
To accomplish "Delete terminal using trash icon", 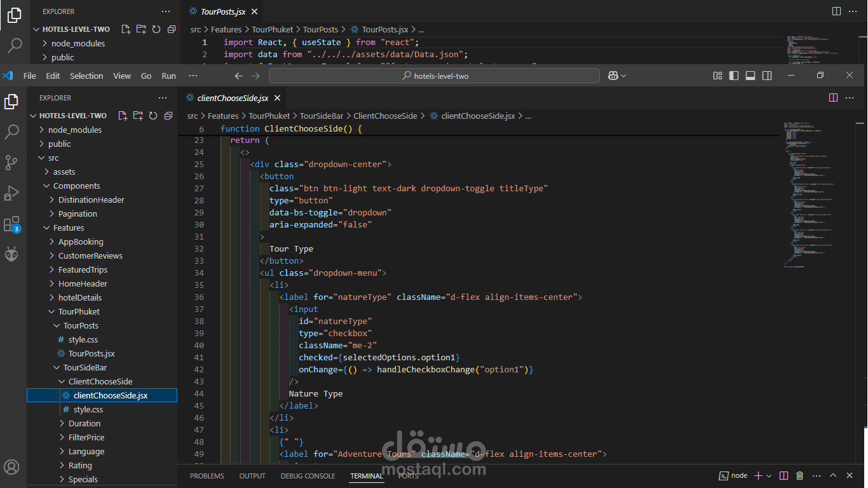I will pyautogui.click(x=800, y=475).
